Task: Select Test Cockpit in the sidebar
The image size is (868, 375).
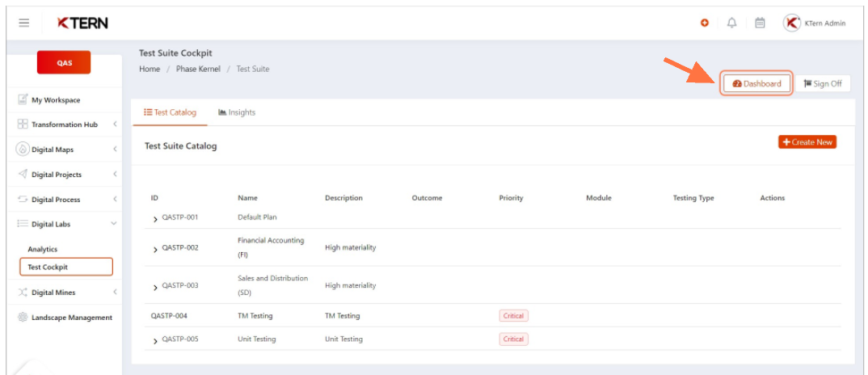Action: pos(66,267)
